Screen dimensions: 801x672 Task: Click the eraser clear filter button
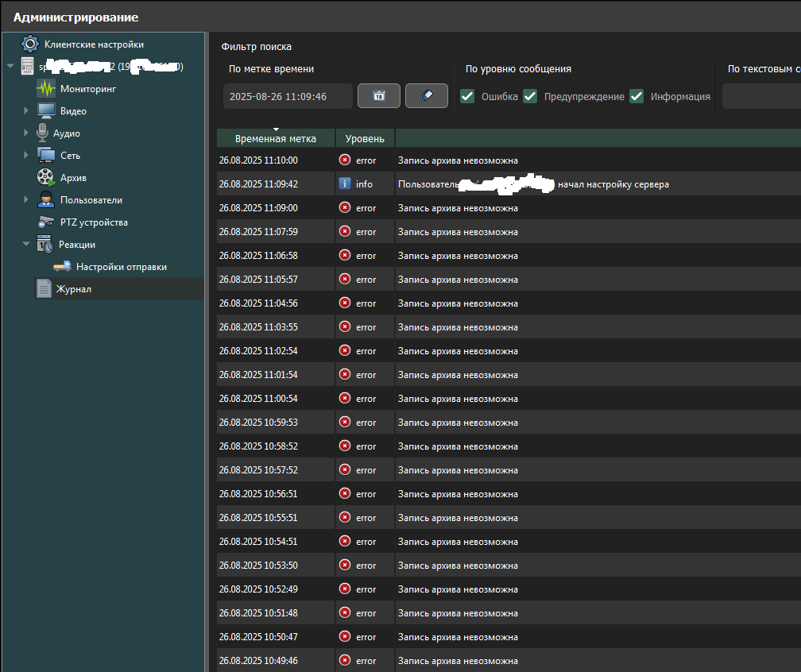coord(427,95)
